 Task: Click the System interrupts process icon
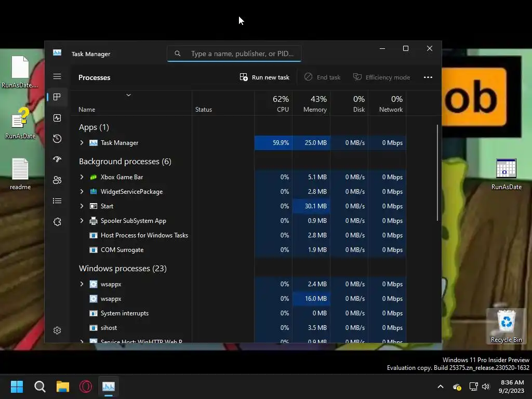pos(94,313)
